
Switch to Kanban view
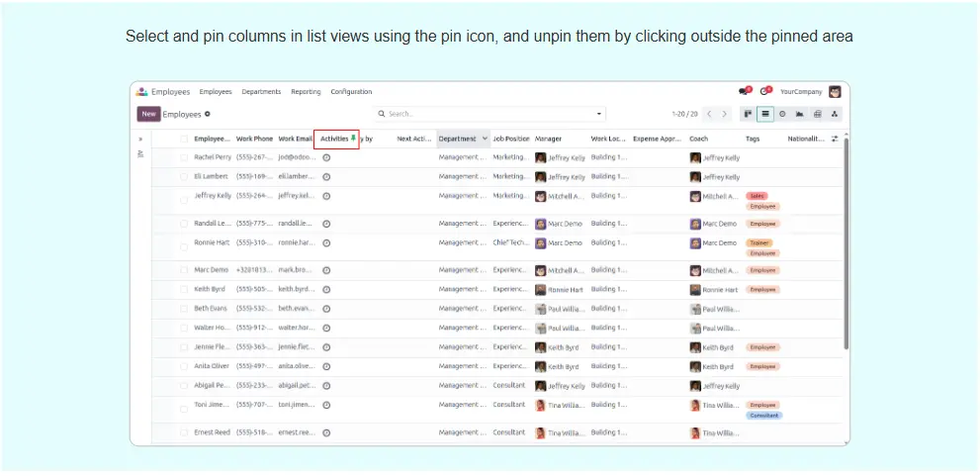pos(748,114)
